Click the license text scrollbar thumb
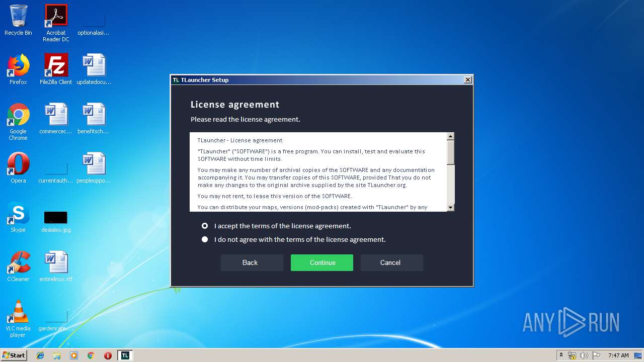Screen dimensions: 644x362 tap(451, 152)
